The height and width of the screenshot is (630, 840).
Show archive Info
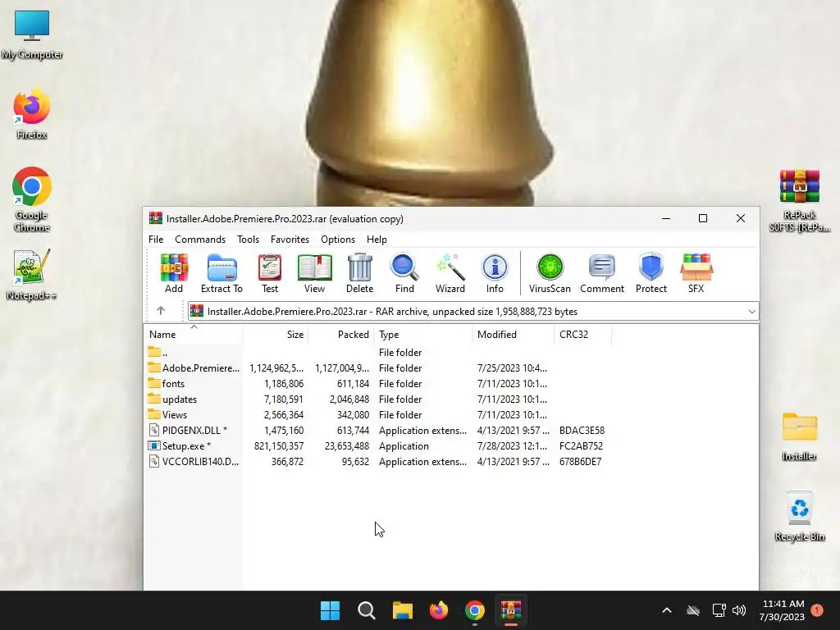[x=495, y=273]
